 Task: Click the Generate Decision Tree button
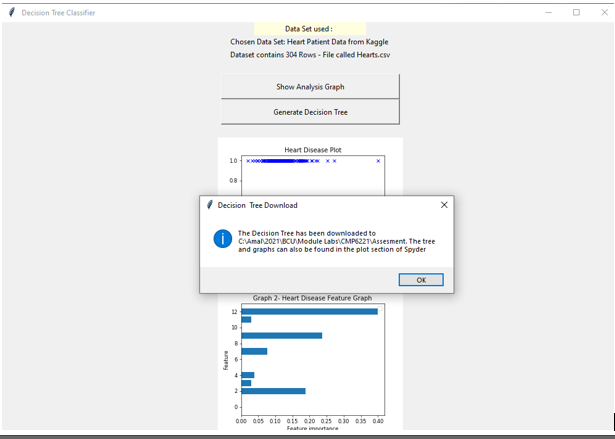tap(310, 112)
